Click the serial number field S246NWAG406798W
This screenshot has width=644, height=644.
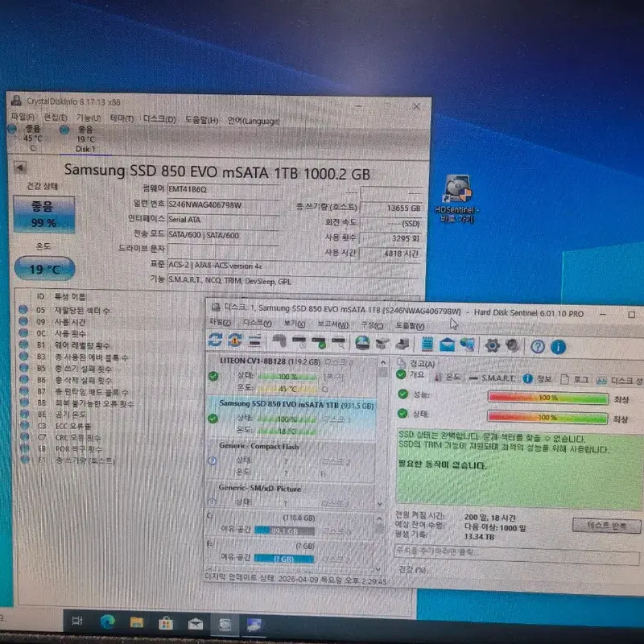click(x=223, y=204)
